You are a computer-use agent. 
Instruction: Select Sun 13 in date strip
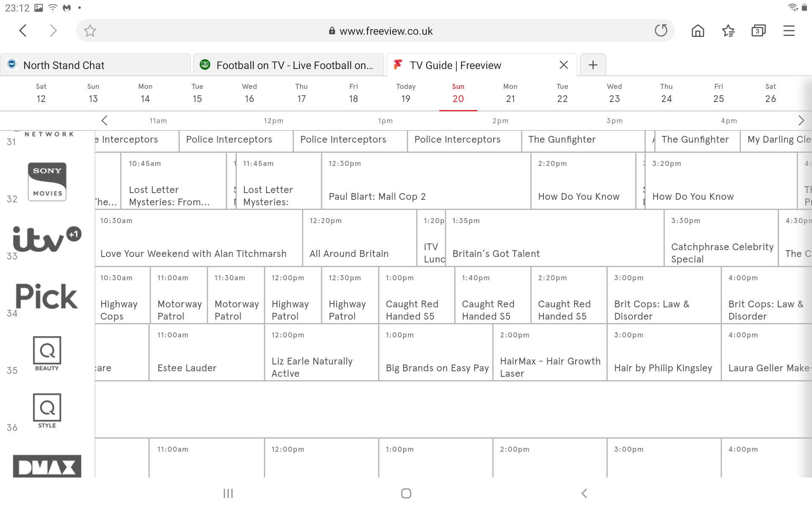[93, 93]
